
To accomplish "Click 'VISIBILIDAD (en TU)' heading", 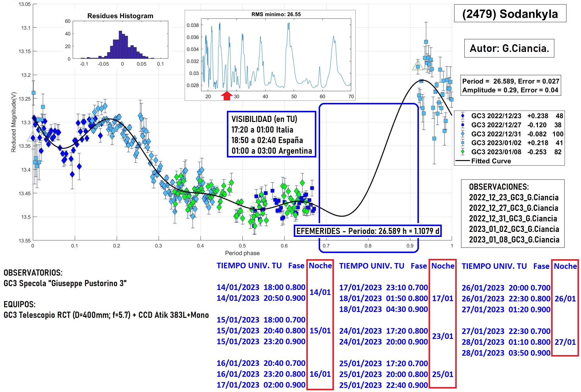I will [264, 119].
